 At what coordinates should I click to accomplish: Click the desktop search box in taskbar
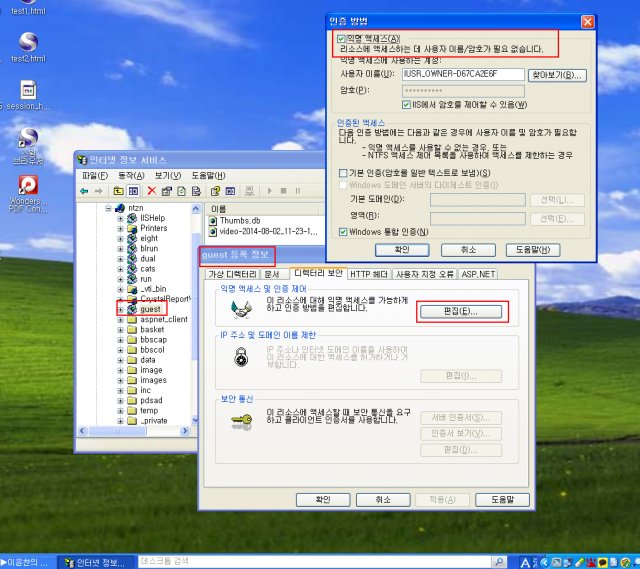click(x=314, y=562)
